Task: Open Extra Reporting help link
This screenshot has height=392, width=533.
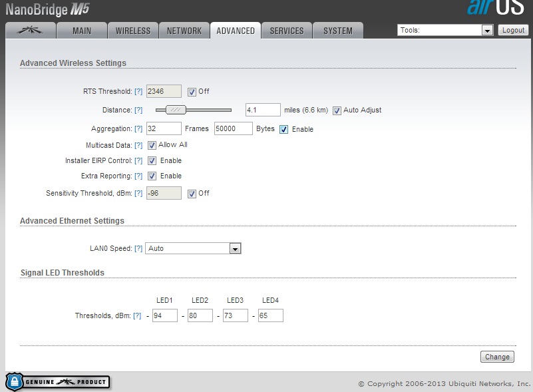Action: click(138, 176)
